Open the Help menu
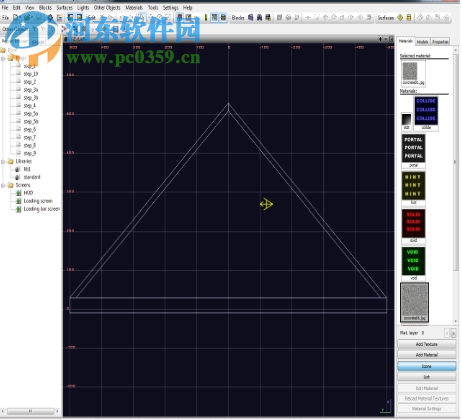This screenshot has width=462, height=420. point(188,7)
